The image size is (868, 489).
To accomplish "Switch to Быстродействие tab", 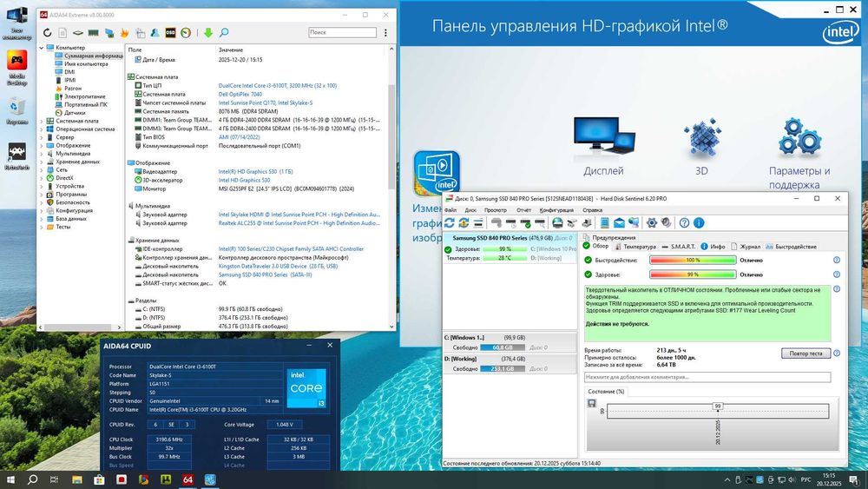I will click(791, 247).
